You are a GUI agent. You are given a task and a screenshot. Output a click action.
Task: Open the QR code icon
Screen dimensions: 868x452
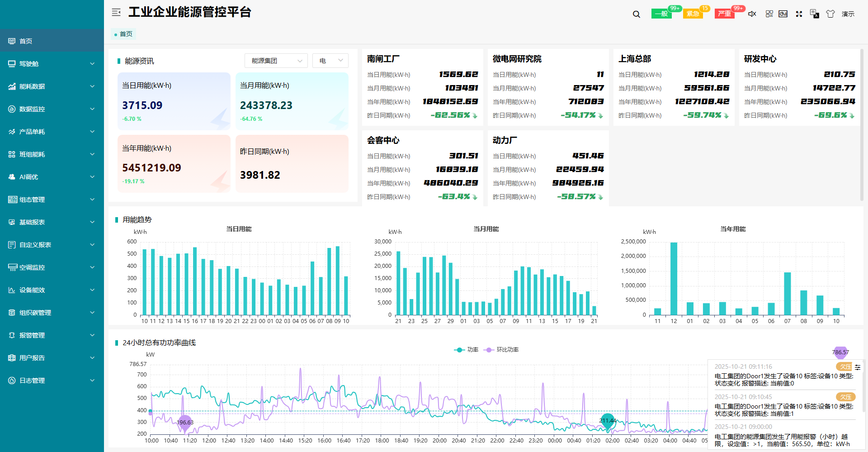click(769, 14)
